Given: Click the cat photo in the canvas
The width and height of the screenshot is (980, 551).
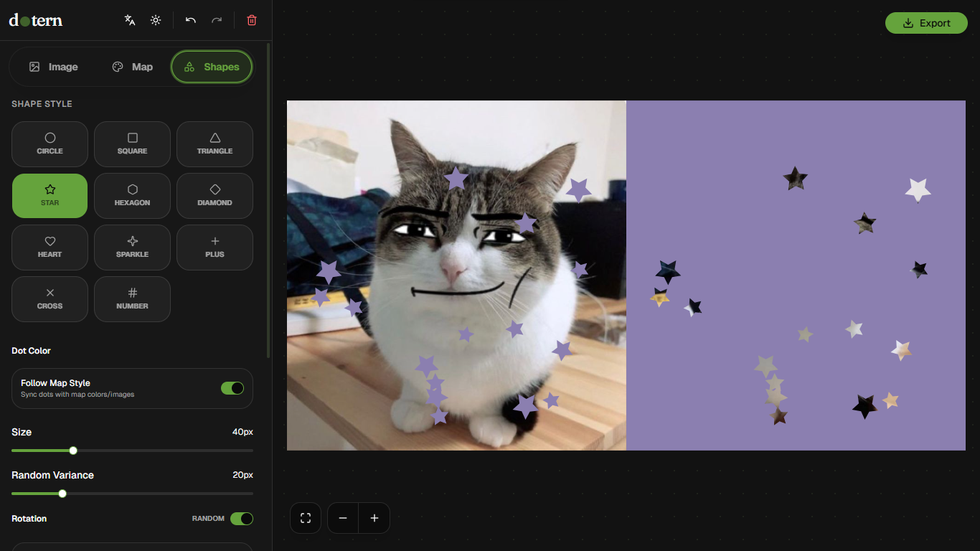Looking at the screenshot, I should 456,275.
